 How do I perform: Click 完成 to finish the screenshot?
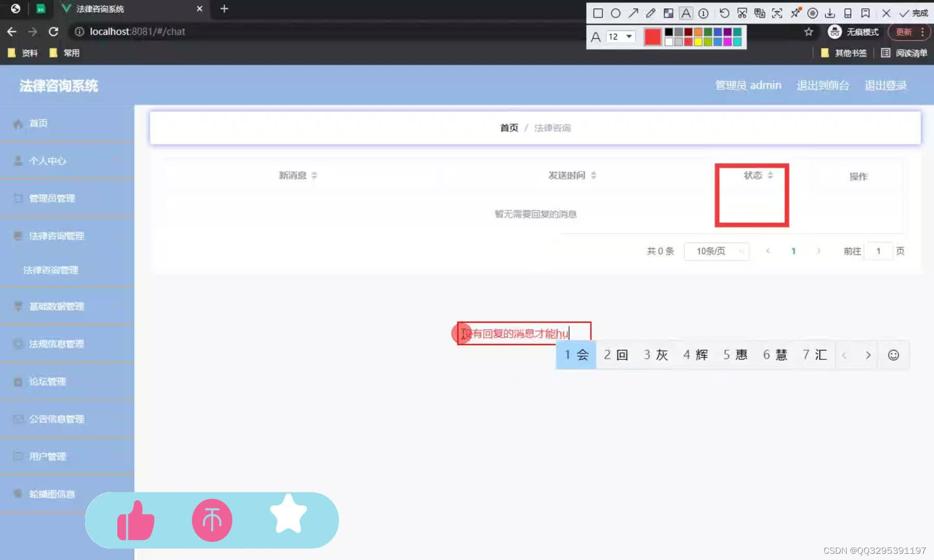point(914,13)
